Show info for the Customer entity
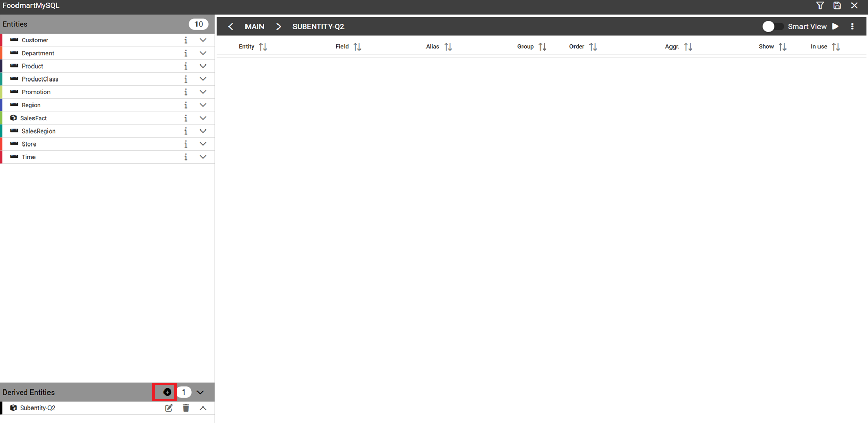The height and width of the screenshot is (423, 868). point(186,40)
